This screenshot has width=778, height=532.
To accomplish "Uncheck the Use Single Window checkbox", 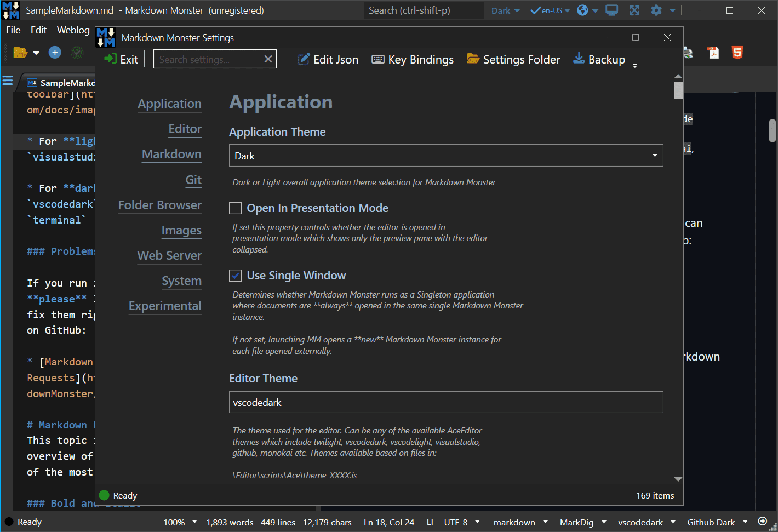I will click(236, 276).
